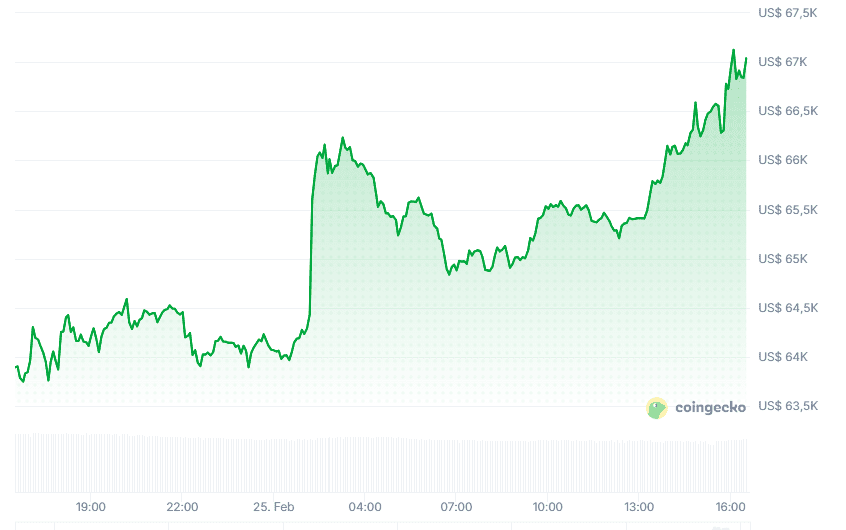Click the 10:00 time axis label
The width and height of the screenshot is (846, 530).
pyautogui.click(x=548, y=507)
